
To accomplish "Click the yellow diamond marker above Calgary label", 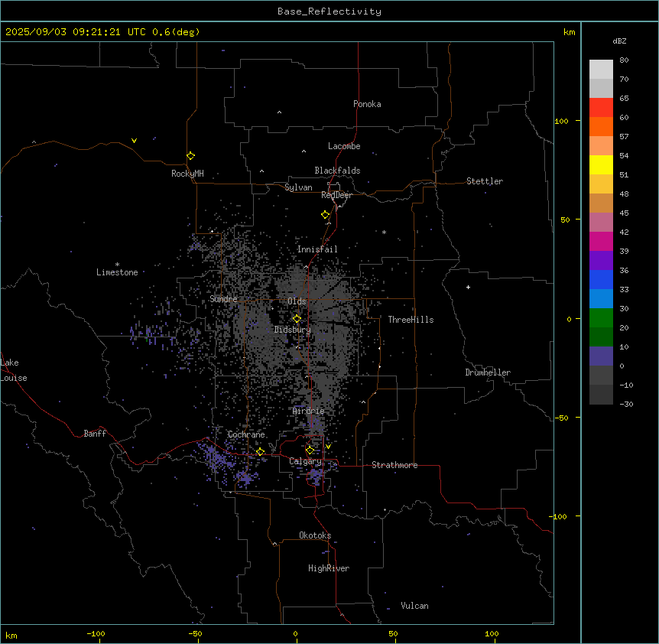I will pyautogui.click(x=310, y=450).
